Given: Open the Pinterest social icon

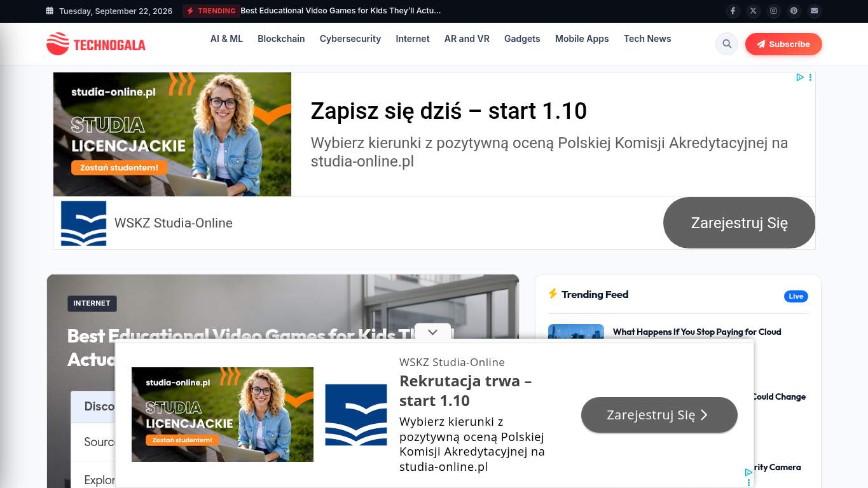Looking at the screenshot, I should click(x=794, y=11).
